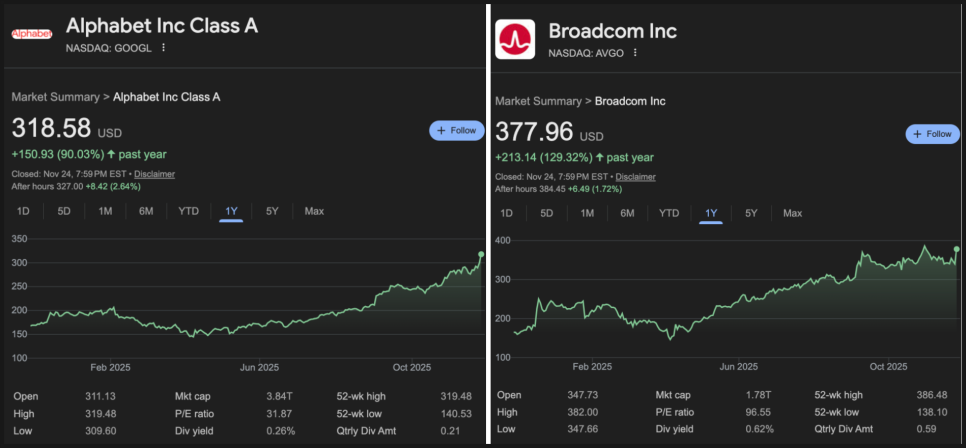
Task: Open the Disclaimer link under Broadcom price
Action: [635, 177]
